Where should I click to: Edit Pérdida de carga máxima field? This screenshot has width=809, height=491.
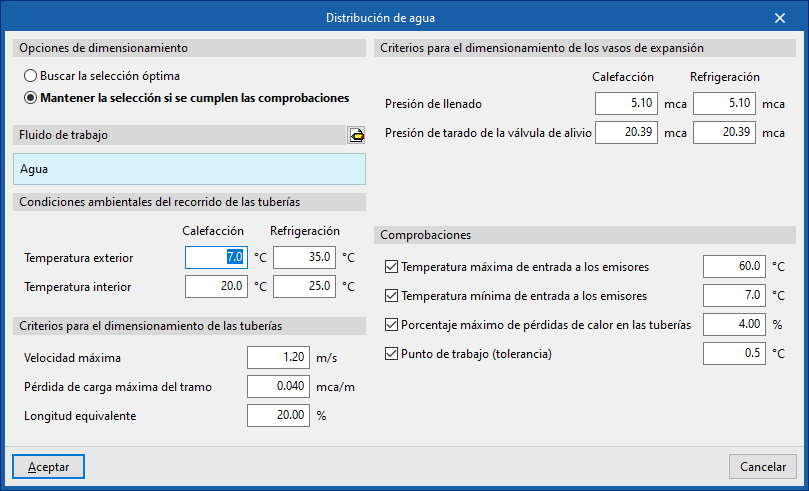click(x=279, y=386)
